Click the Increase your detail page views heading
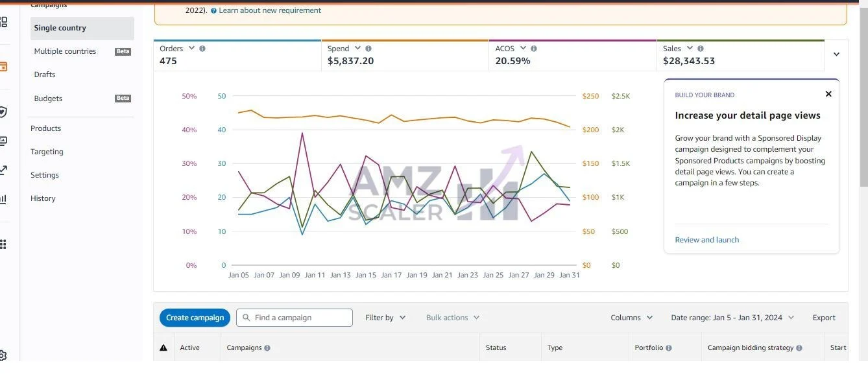 tap(747, 115)
